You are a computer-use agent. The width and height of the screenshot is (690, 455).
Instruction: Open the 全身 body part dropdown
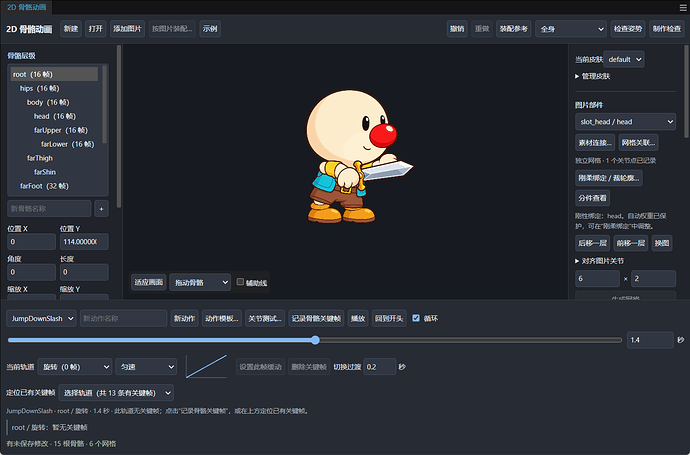pos(571,29)
